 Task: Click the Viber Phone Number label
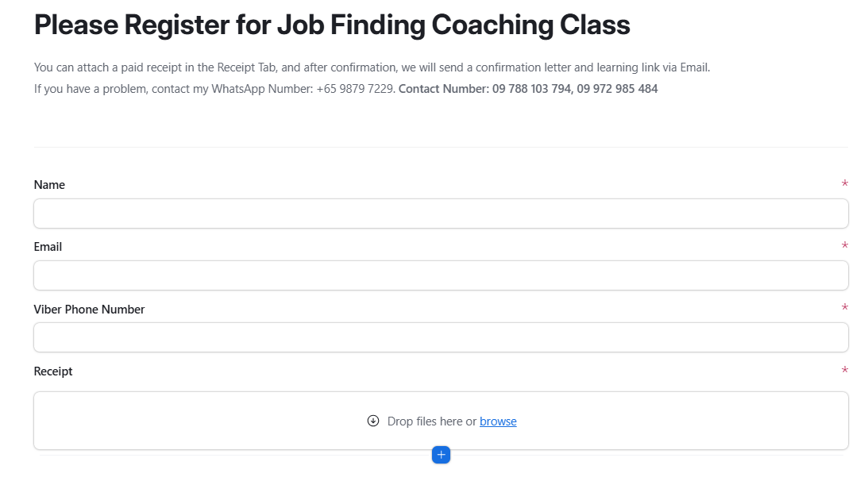click(89, 310)
